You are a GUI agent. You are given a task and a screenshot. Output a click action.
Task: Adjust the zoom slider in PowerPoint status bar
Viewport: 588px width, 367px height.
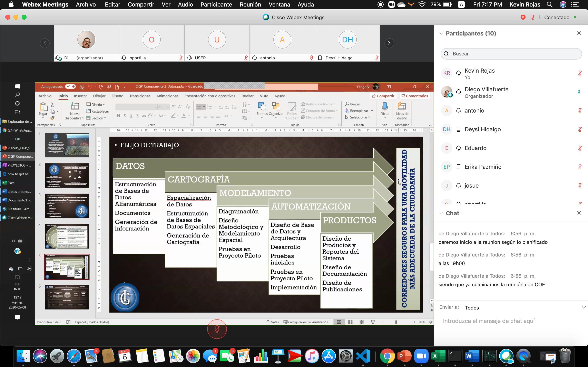(396, 322)
